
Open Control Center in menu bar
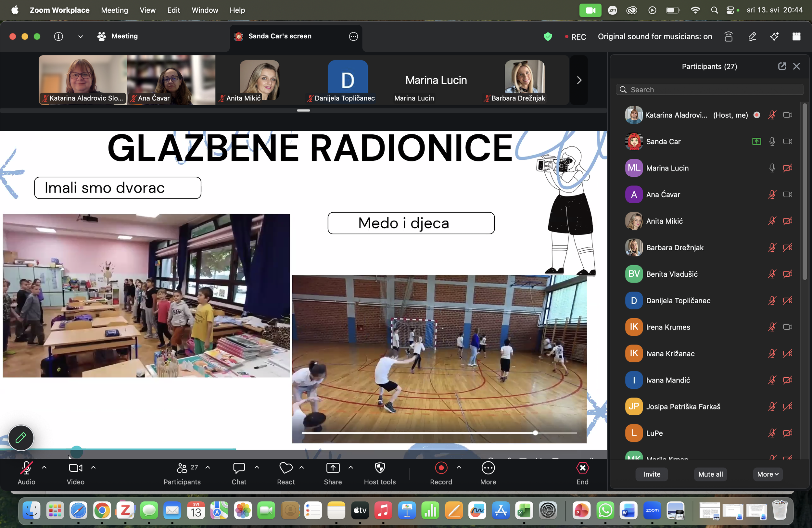(730, 10)
